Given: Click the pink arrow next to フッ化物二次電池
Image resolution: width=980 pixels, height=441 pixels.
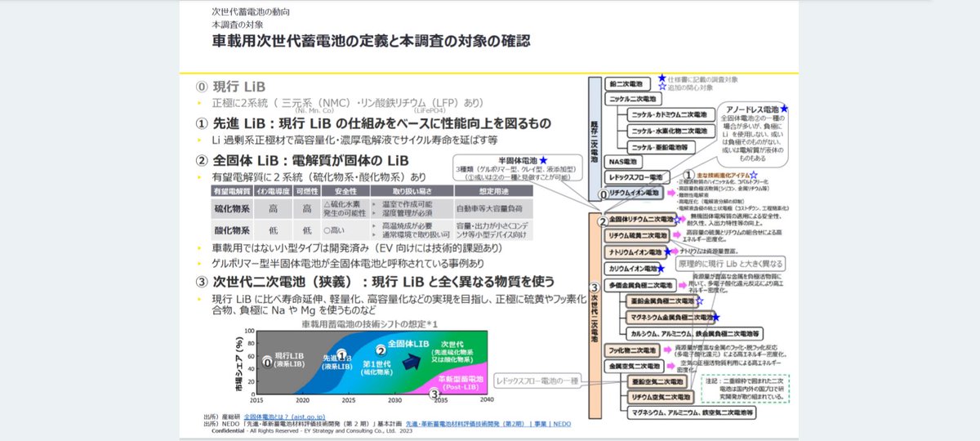Looking at the screenshot, I should click(x=669, y=350).
